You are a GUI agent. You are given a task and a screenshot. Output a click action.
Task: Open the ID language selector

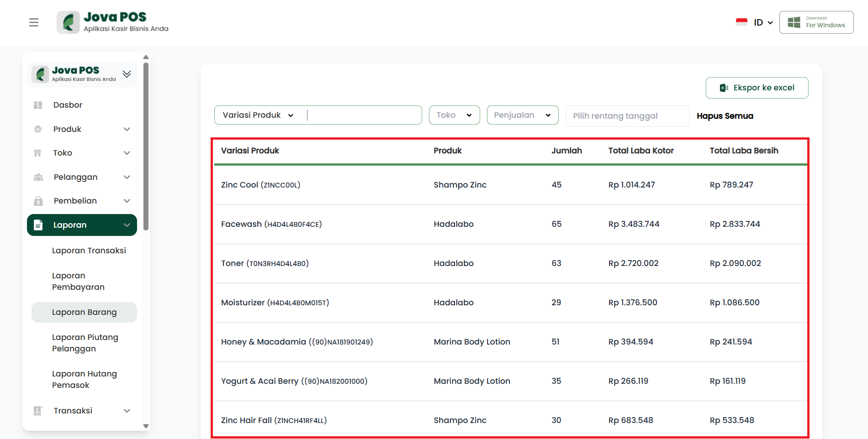pyautogui.click(x=762, y=22)
